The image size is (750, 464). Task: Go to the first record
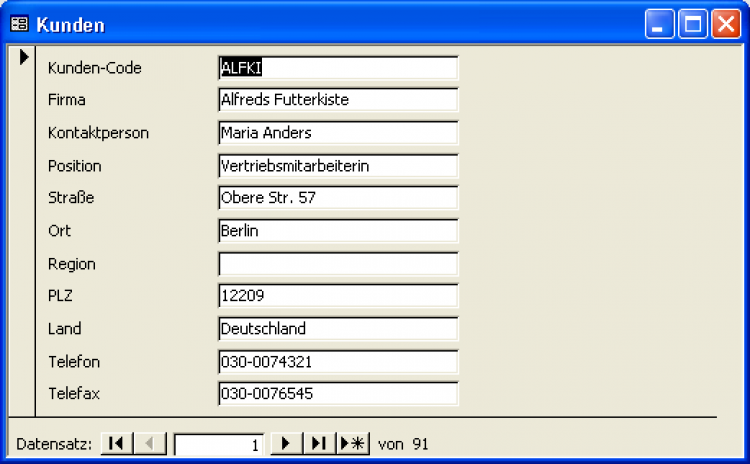(115, 443)
